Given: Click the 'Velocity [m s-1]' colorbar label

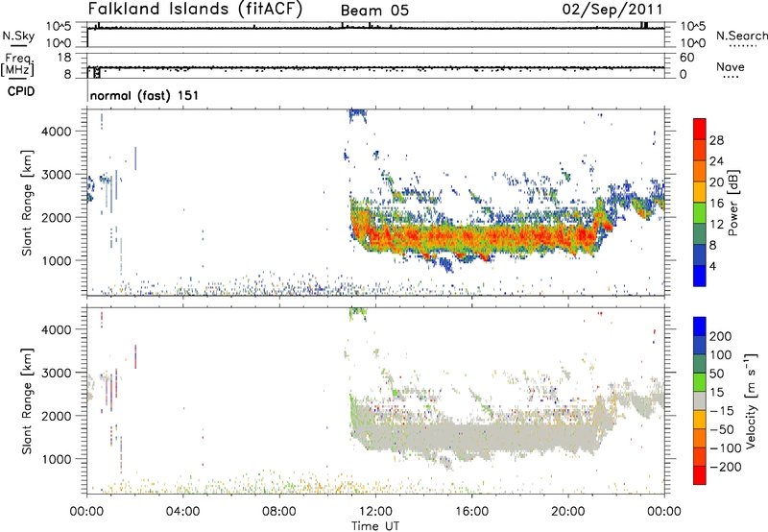Looking at the screenshot, I should [751, 400].
